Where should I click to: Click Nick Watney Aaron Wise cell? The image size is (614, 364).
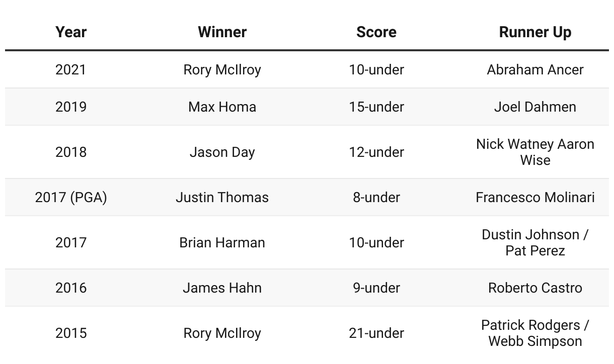(535, 152)
